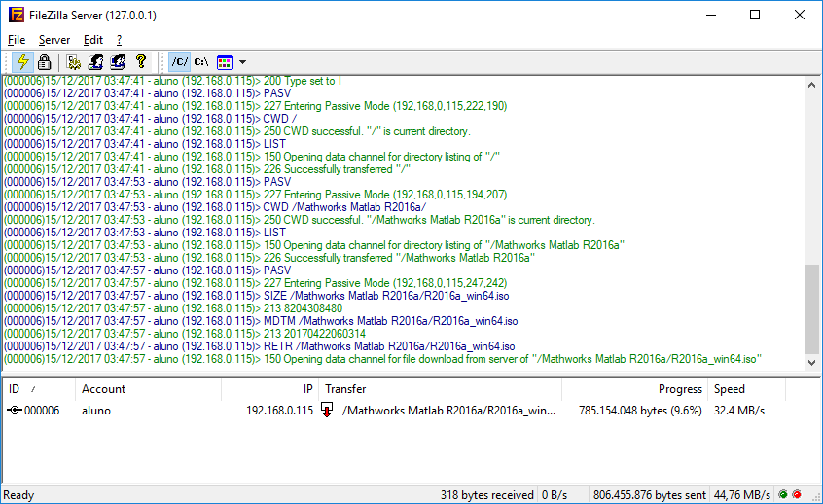Click log line Passive Mode (192,168,0,115,194,207)
823x504 pixels.
[x=256, y=195]
